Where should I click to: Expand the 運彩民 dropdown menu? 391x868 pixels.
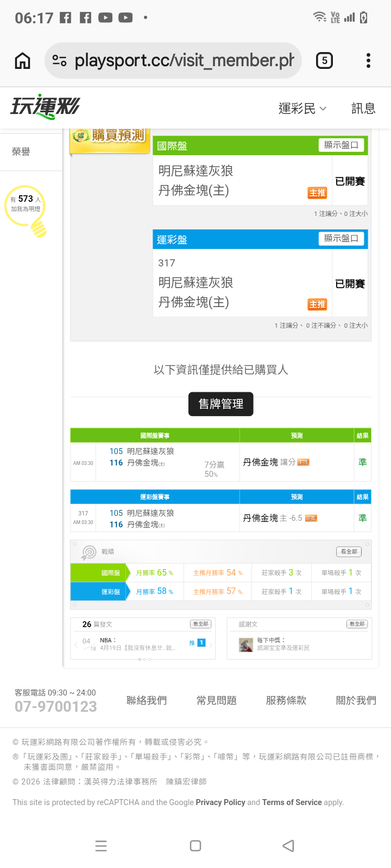[302, 108]
